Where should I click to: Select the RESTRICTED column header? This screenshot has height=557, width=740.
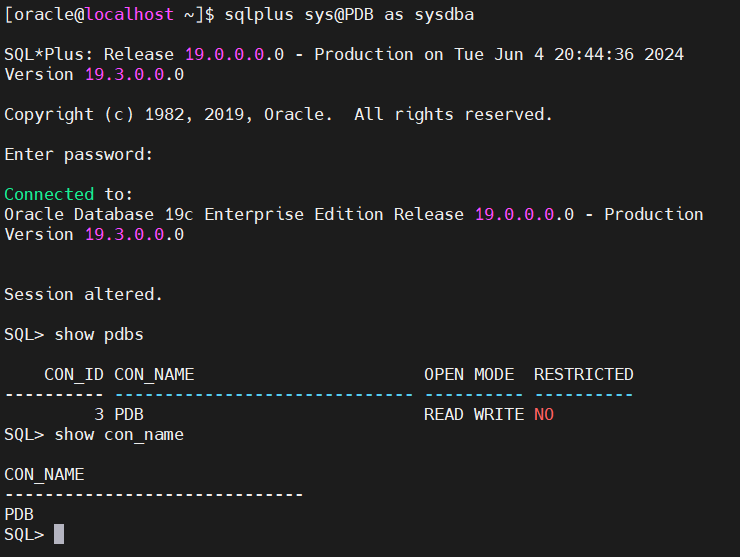[583, 374]
